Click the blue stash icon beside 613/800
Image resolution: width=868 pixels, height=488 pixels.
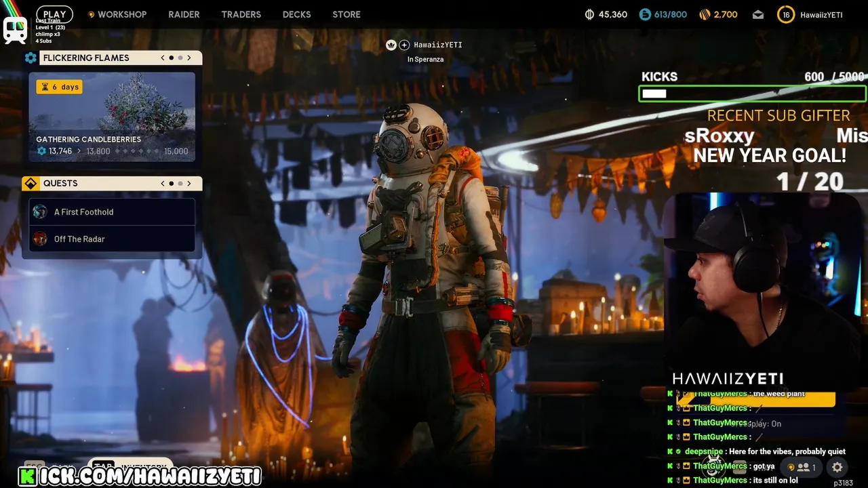pos(645,14)
